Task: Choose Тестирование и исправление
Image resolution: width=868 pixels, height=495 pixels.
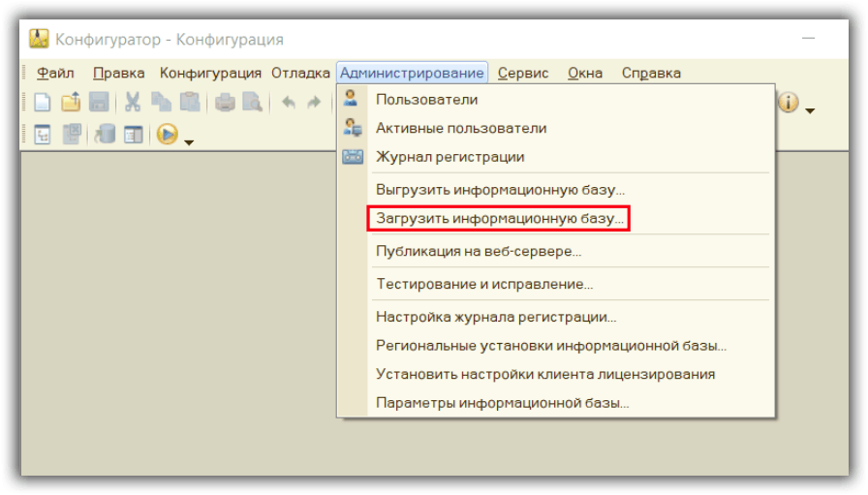Action: pos(484,284)
